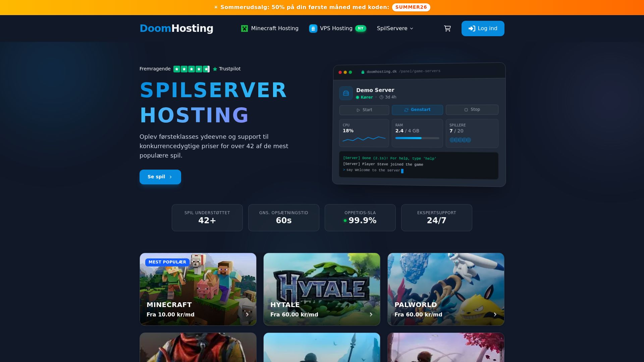This screenshot has width=644, height=362.
Task: Click the 'Fremragende' rating text
Action: [155, 69]
